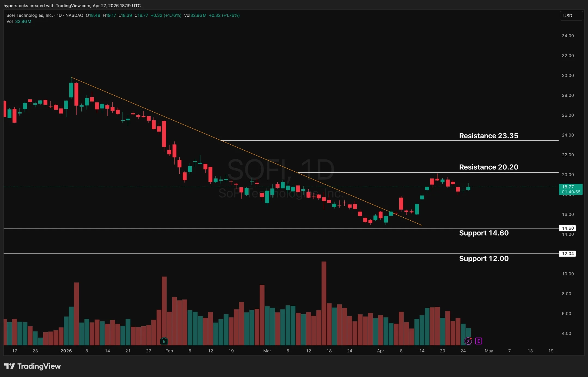Select the "Support 14.60" text label
The height and width of the screenshot is (377, 588).
pyautogui.click(x=484, y=233)
